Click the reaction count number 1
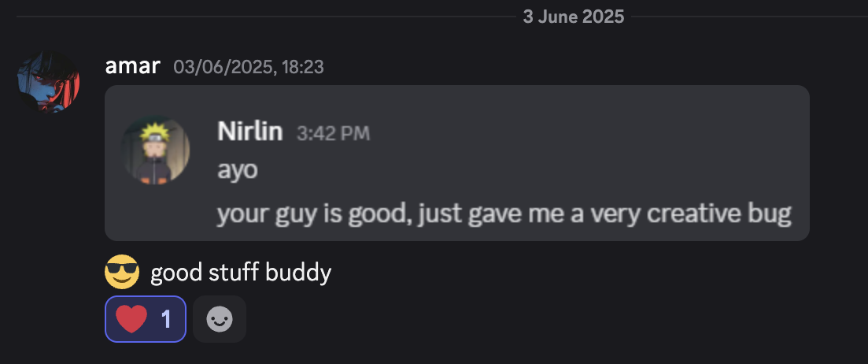The image size is (868, 364). [x=165, y=320]
